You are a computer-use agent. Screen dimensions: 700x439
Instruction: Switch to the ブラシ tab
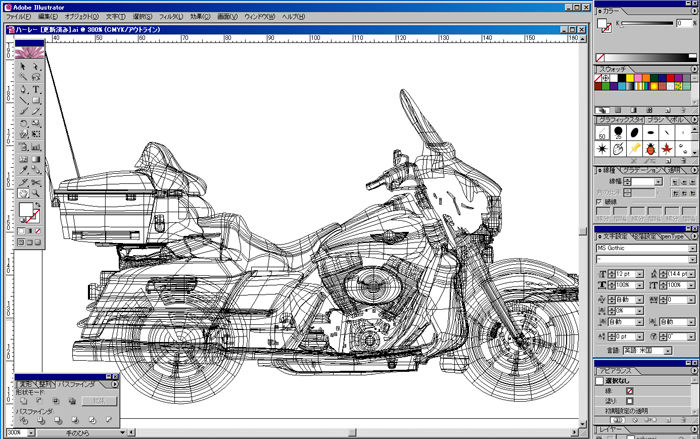click(656, 120)
